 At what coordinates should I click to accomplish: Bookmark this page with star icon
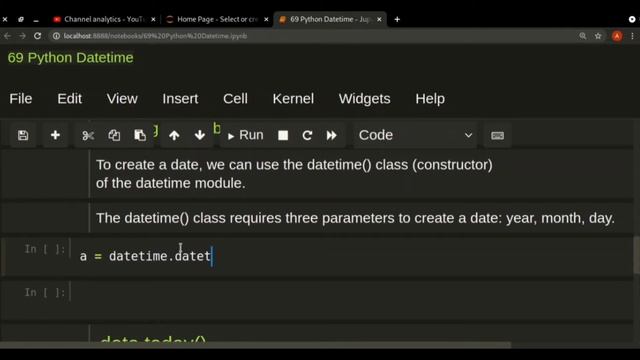(x=598, y=36)
